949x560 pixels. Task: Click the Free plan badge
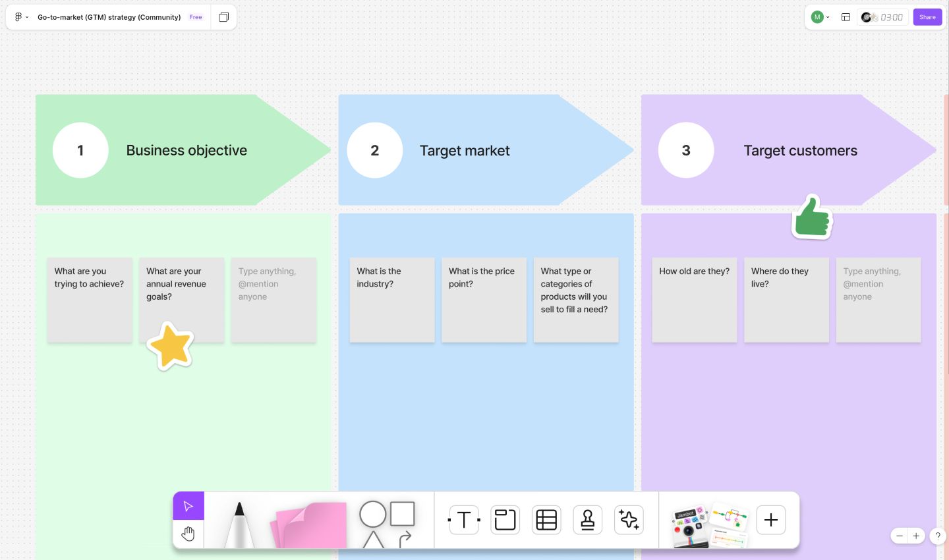[x=196, y=17]
